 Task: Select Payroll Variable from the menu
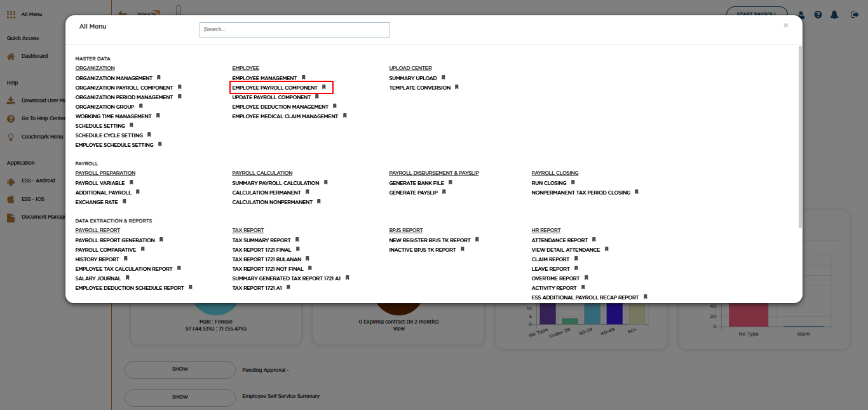(x=100, y=183)
